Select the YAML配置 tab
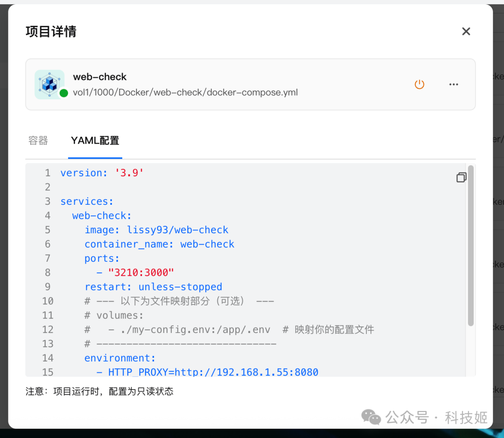Screen dimensions: 504x438 point(95,140)
